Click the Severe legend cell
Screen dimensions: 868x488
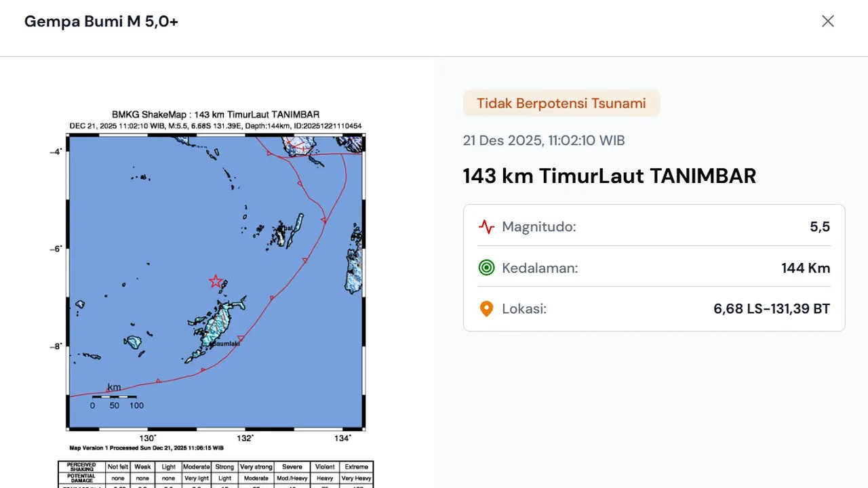click(293, 467)
